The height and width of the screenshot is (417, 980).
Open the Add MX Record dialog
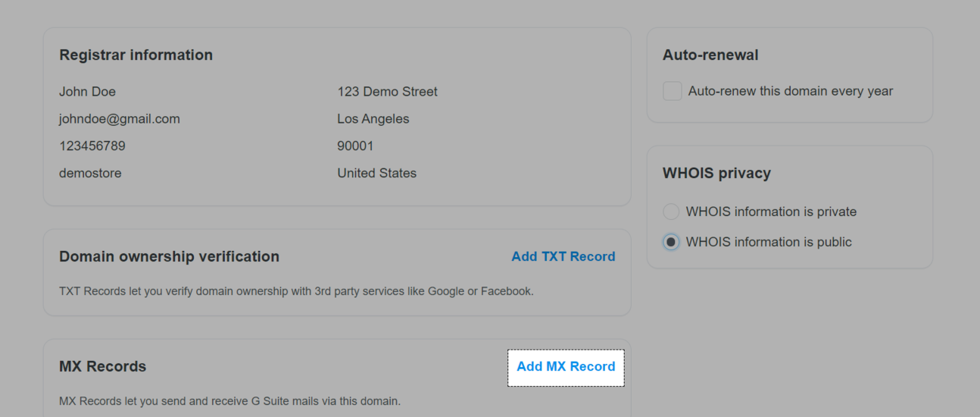click(x=566, y=367)
